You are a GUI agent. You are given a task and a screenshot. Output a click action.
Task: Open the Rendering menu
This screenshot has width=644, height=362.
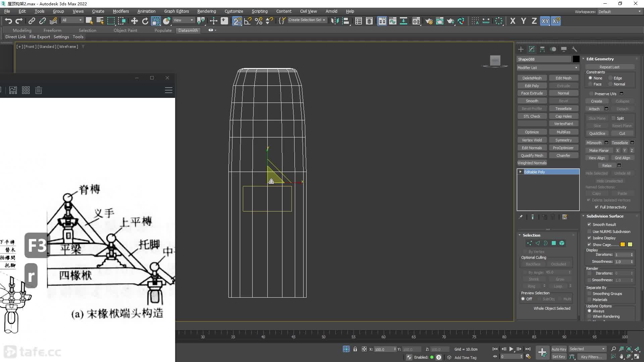207,11
